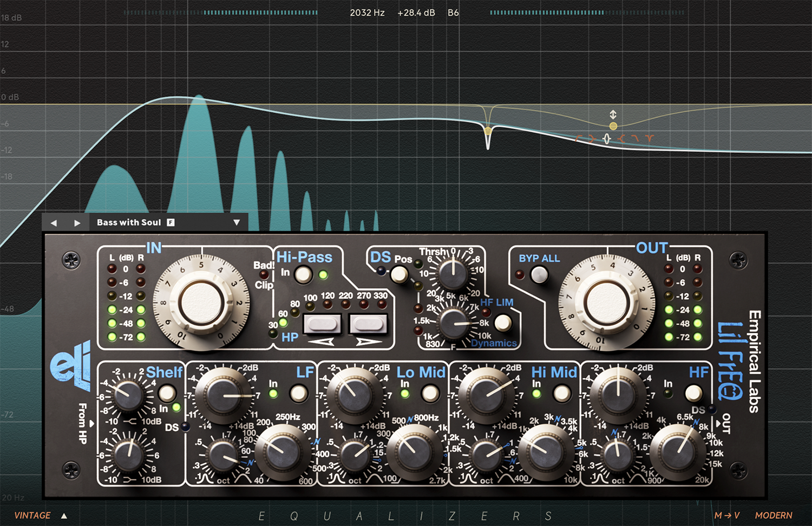Image resolution: width=812 pixels, height=526 pixels.
Task: Click the next preset right arrow
Action: (77, 223)
